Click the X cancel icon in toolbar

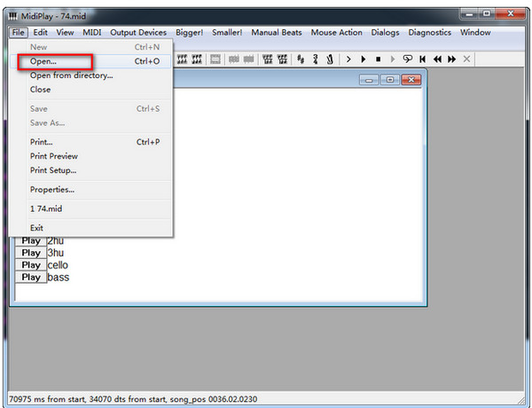click(x=467, y=59)
